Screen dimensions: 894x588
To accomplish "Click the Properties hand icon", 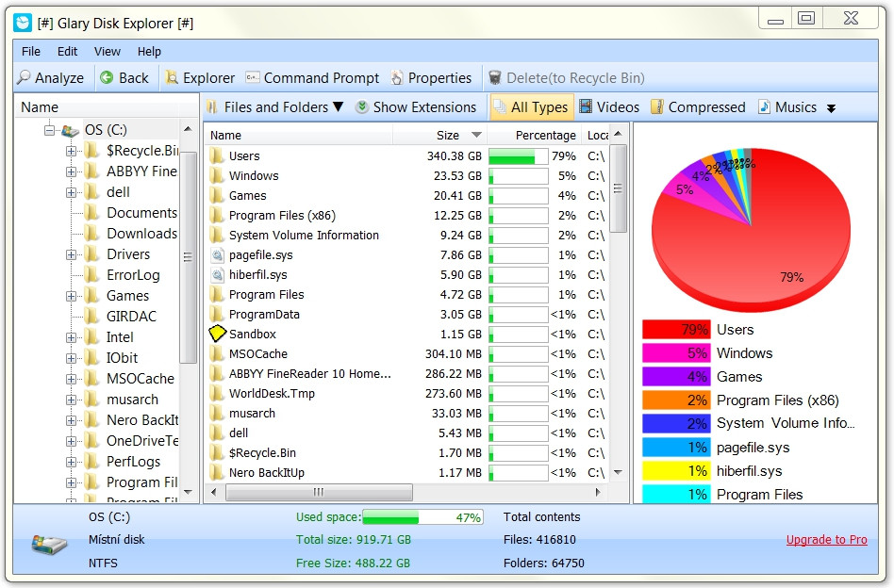I will [397, 77].
